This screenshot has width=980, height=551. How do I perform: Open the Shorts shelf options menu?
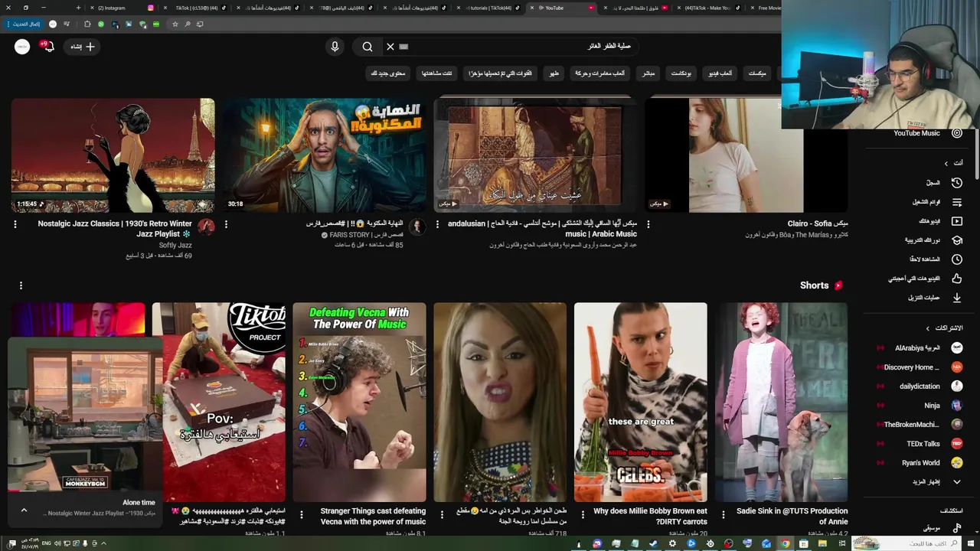[x=21, y=285]
